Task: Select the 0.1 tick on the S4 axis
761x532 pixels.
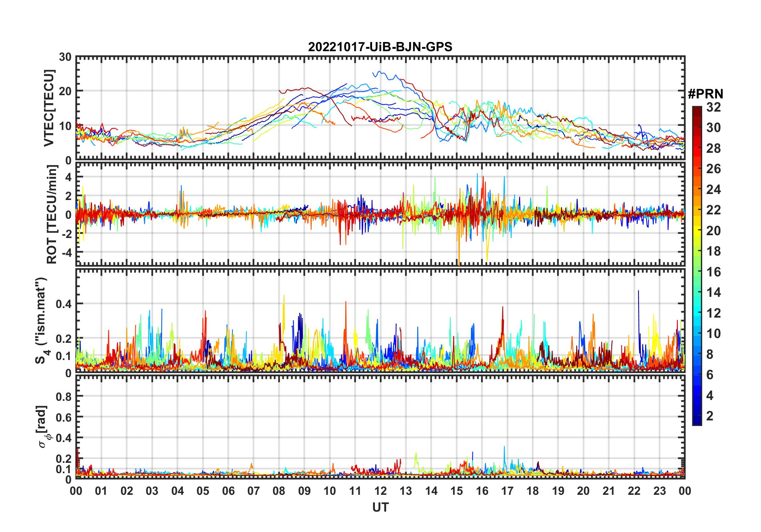Action: coord(64,356)
